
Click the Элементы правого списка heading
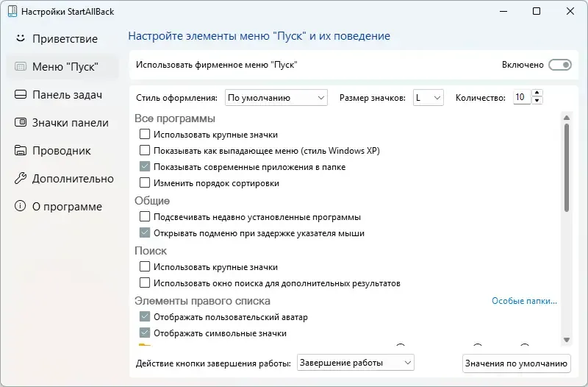[x=203, y=301]
